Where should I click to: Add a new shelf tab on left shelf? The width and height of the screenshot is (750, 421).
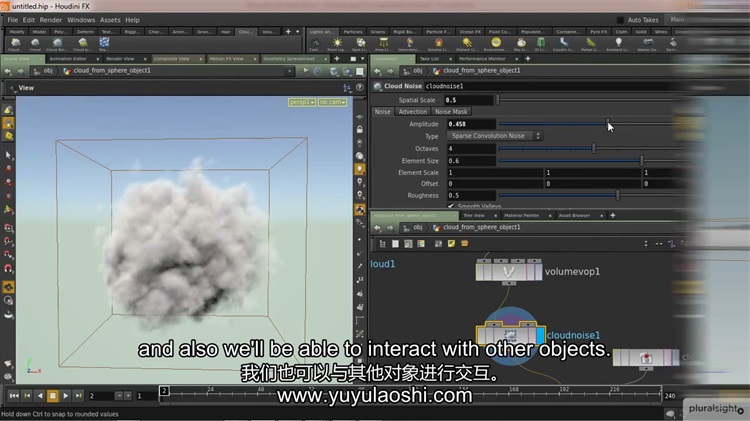tap(288, 32)
